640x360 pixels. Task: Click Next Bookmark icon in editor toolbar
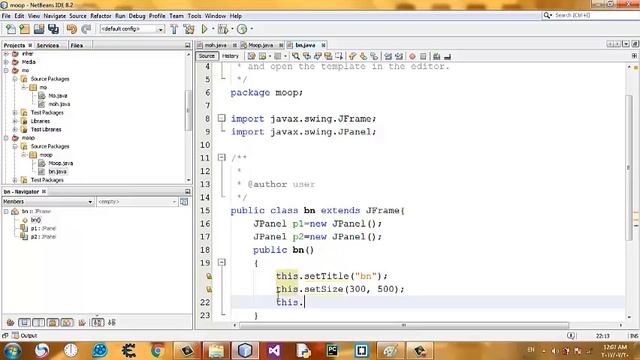click(x=363, y=56)
